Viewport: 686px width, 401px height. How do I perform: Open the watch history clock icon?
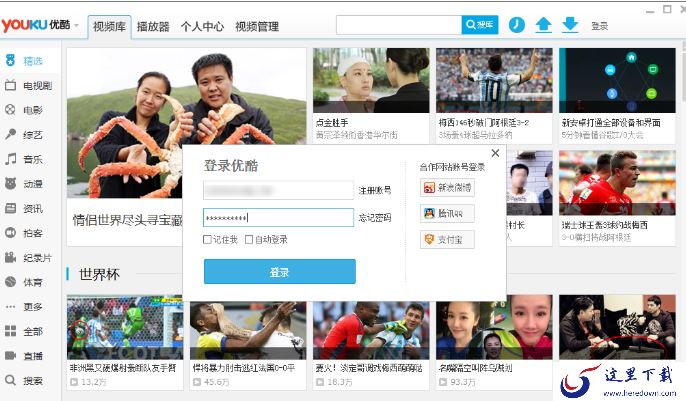pos(517,24)
